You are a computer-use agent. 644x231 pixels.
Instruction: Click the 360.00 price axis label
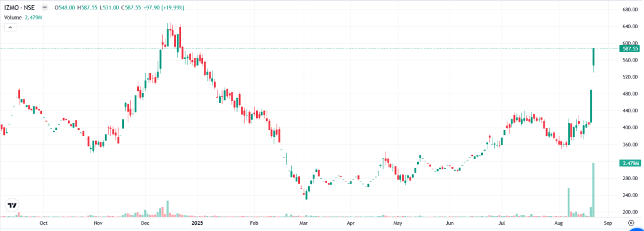[x=630, y=145]
